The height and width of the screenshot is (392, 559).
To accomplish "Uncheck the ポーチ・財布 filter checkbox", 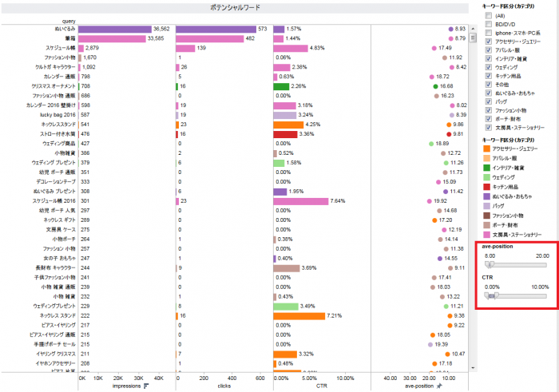I will 489,119.
